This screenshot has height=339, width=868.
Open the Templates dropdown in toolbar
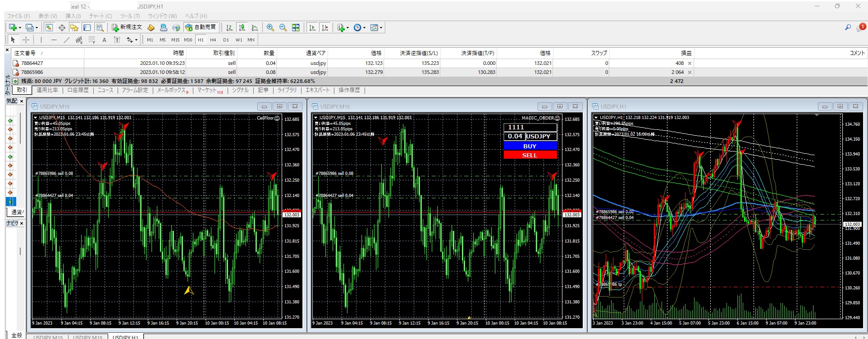(x=376, y=27)
